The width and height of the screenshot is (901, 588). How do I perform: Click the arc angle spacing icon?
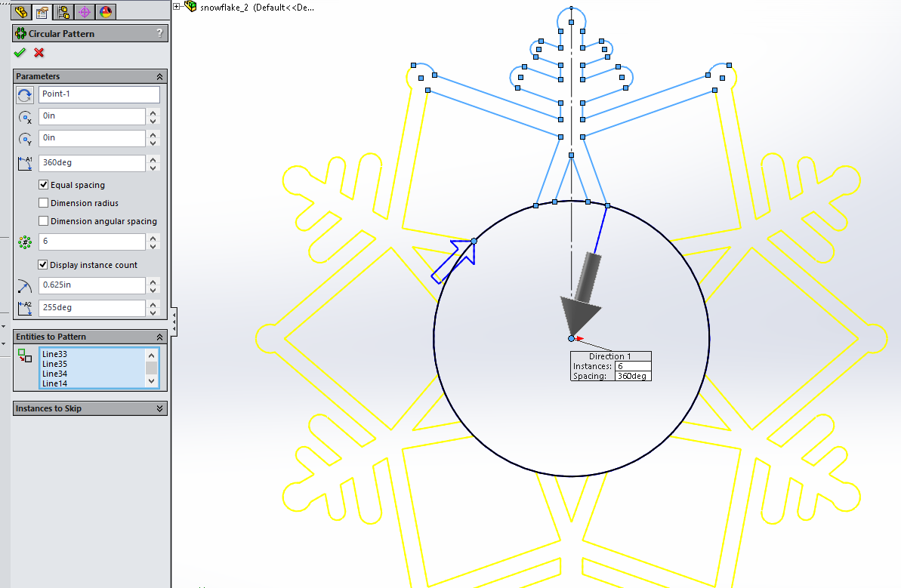25,163
